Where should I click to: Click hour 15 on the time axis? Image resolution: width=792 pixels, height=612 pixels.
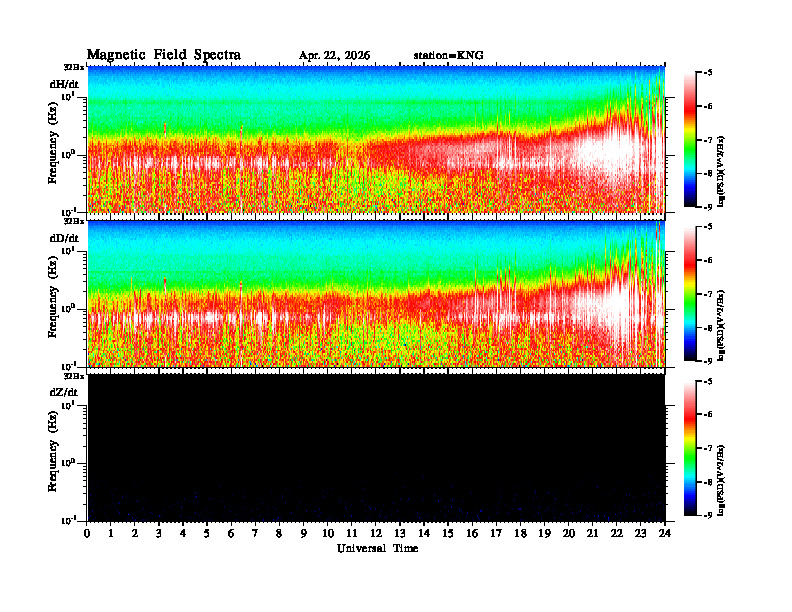[x=448, y=533]
